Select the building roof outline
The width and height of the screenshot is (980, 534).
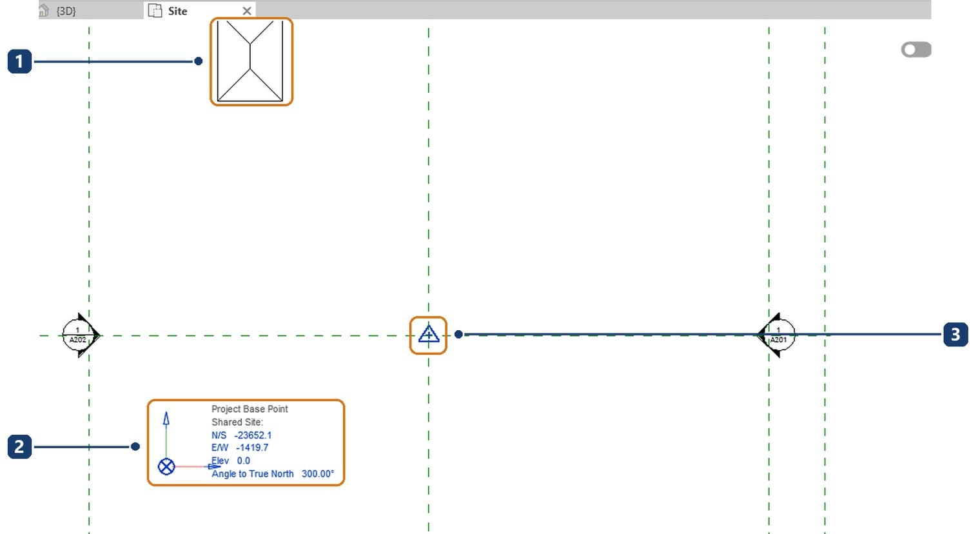click(250, 61)
